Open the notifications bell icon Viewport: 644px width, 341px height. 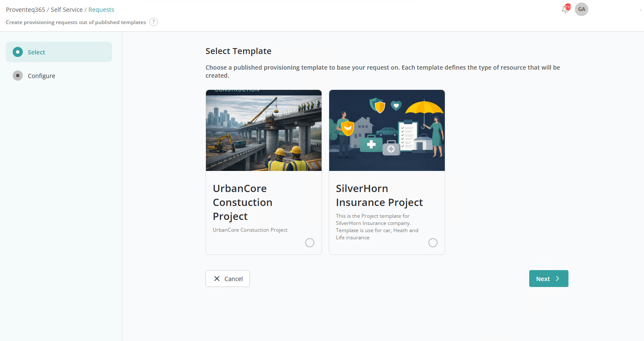566,9
